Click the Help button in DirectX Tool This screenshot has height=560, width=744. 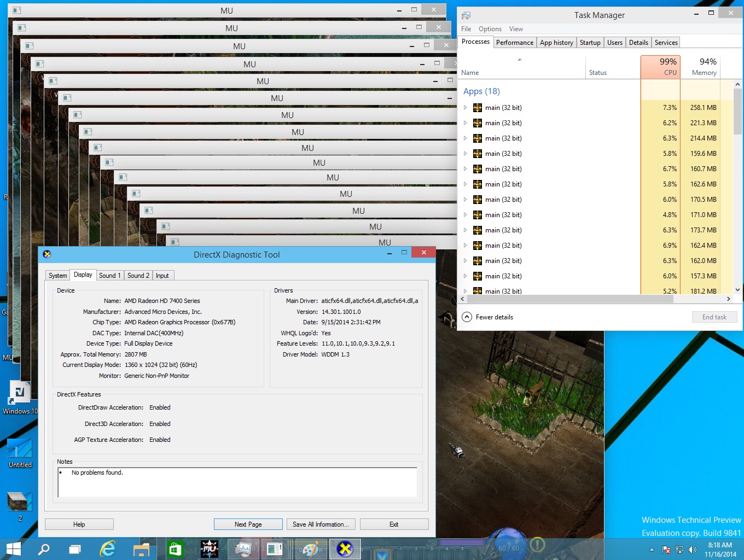click(x=79, y=524)
